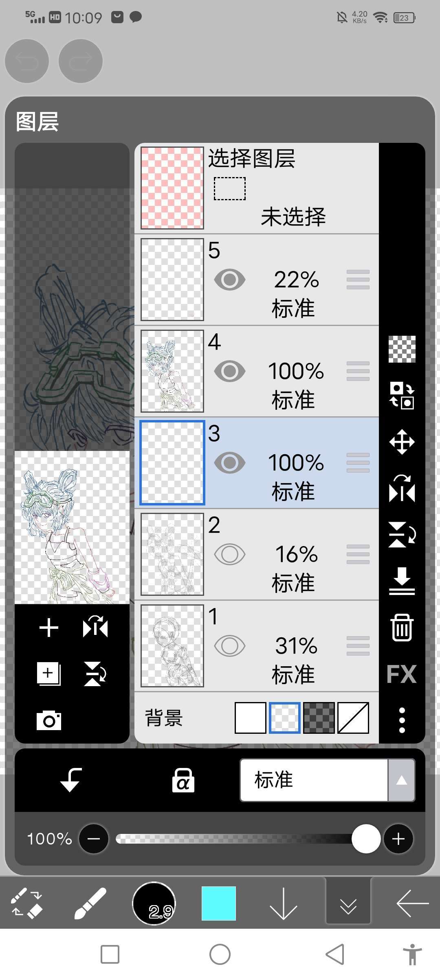Increase opacity with the plus button

398,839
